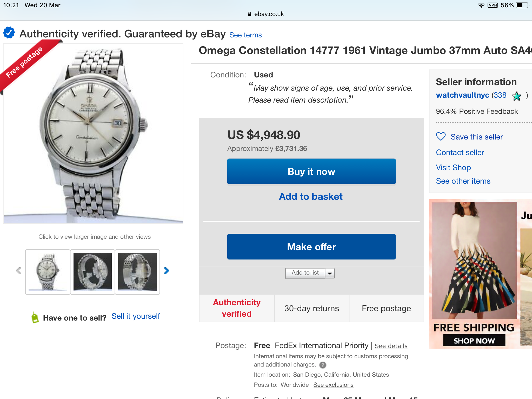Select the first watch front thumbnail

pos(48,272)
